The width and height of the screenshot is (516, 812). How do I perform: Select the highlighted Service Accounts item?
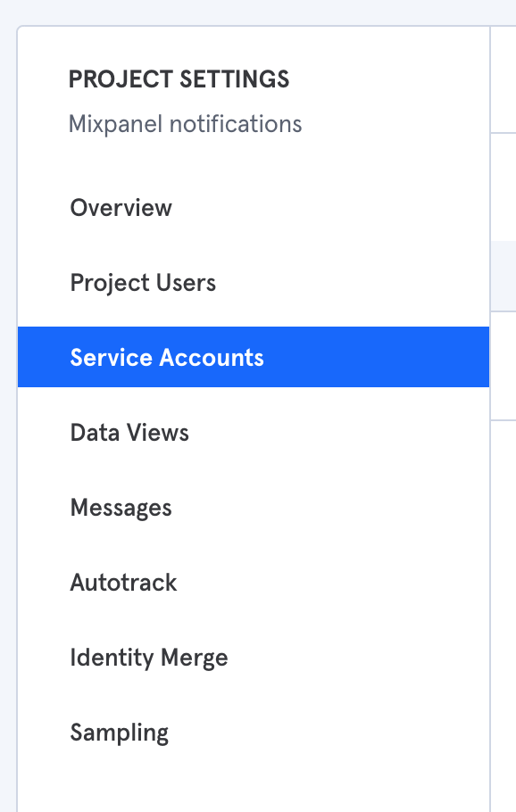254,357
